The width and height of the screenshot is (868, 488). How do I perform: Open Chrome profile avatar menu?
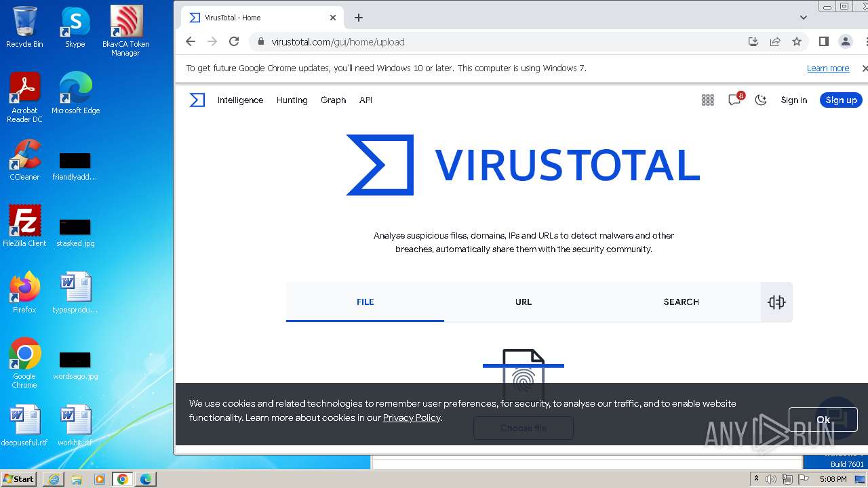click(x=846, y=41)
